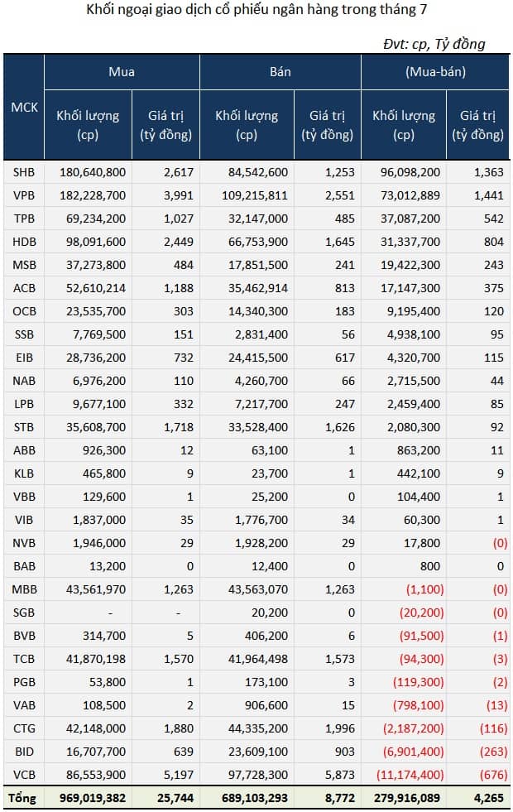Select total net value 4,265
This screenshot has height=812, width=513.
(489, 798)
